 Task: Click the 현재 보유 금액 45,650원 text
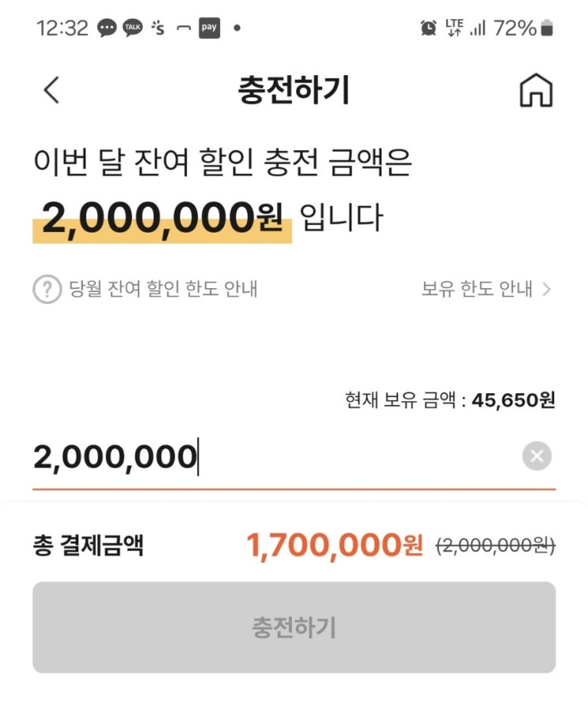pos(450,400)
